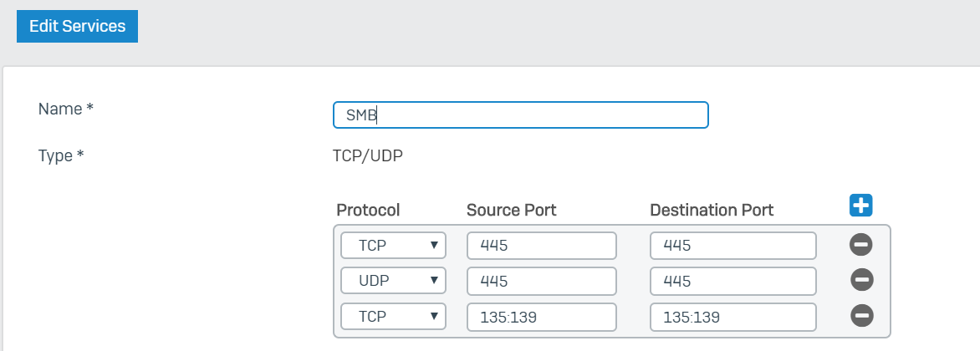Select destination port field in UDP row

pyautogui.click(x=733, y=281)
